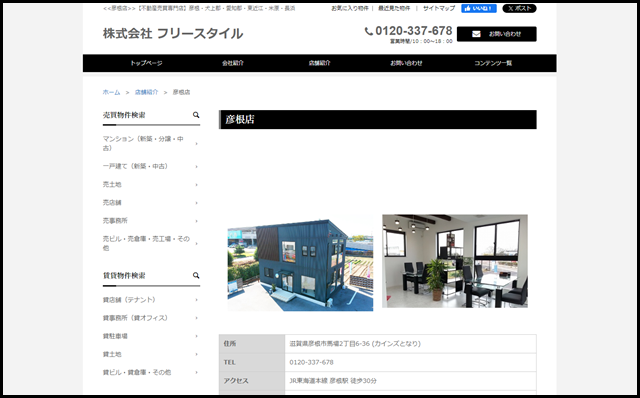Click the 株式会社 フリースタイル logo
The image size is (640, 398).
(x=173, y=33)
